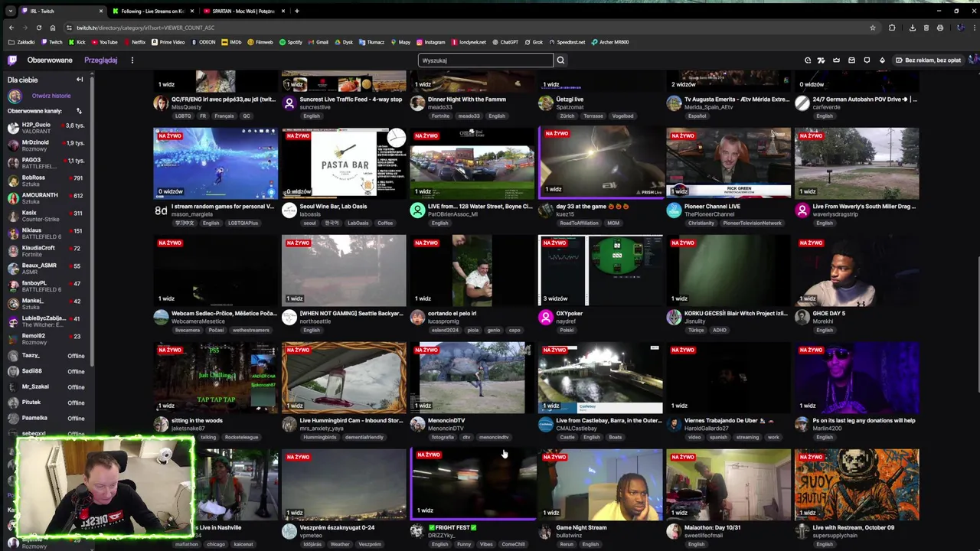This screenshot has height=551, width=980.
Task: Click the search magnifier button
Action: click(560, 60)
